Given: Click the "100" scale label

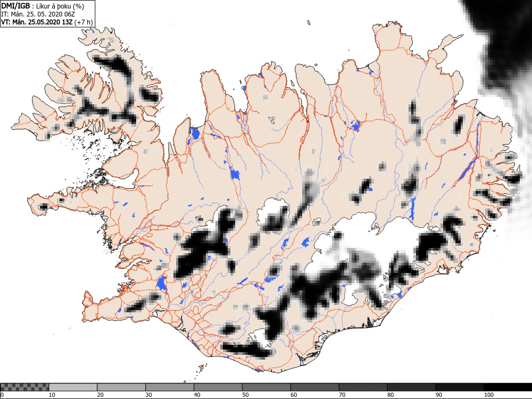Looking at the screenshot, I should pyautogui.click(x=489, y=395).
